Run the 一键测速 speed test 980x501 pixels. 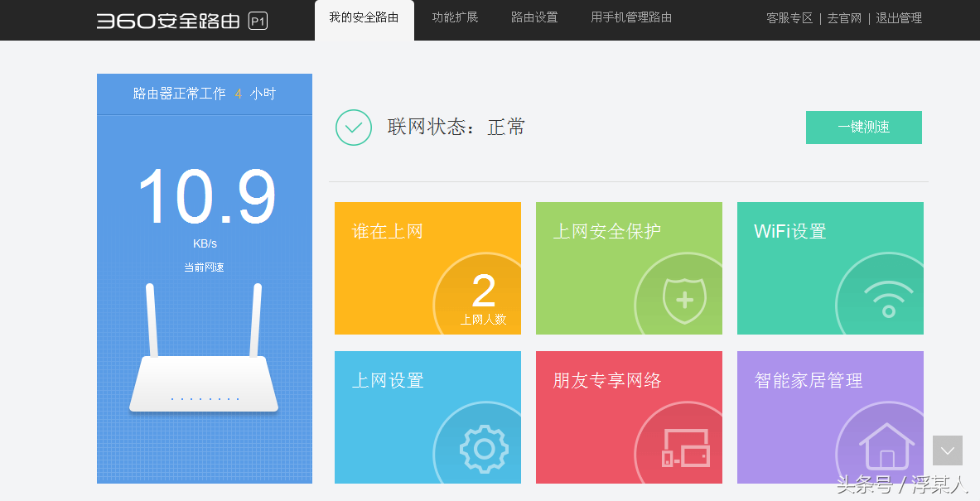coord(864,128)
